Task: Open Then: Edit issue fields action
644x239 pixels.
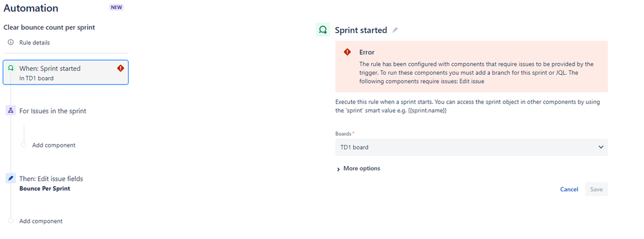Action: [x=52, y=179]
